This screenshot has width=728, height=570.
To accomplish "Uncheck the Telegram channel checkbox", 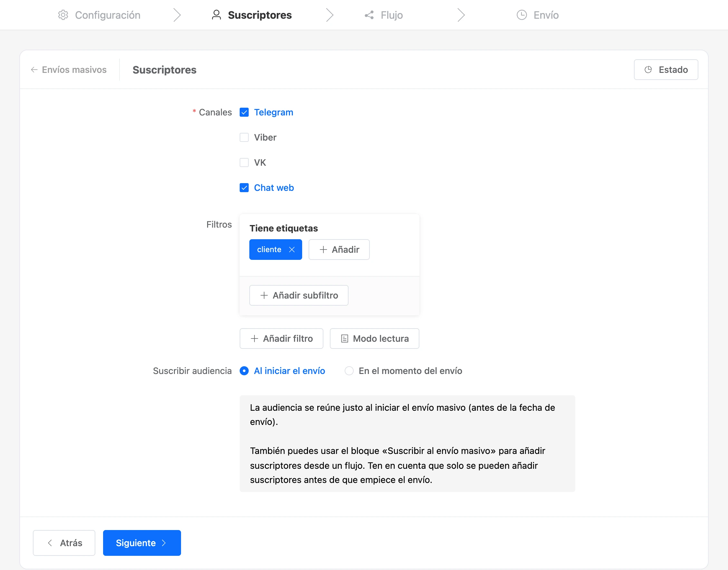I will pos(244,113).
